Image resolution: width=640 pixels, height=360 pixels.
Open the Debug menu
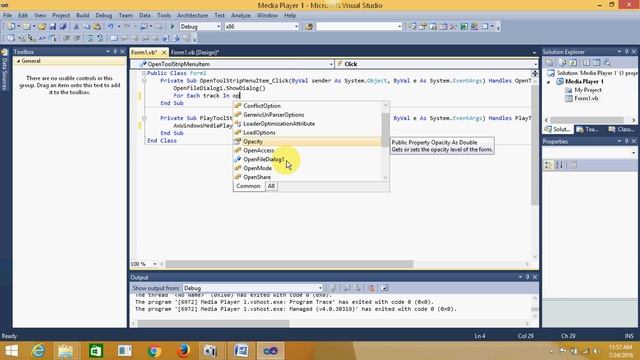tap(104, 16)
